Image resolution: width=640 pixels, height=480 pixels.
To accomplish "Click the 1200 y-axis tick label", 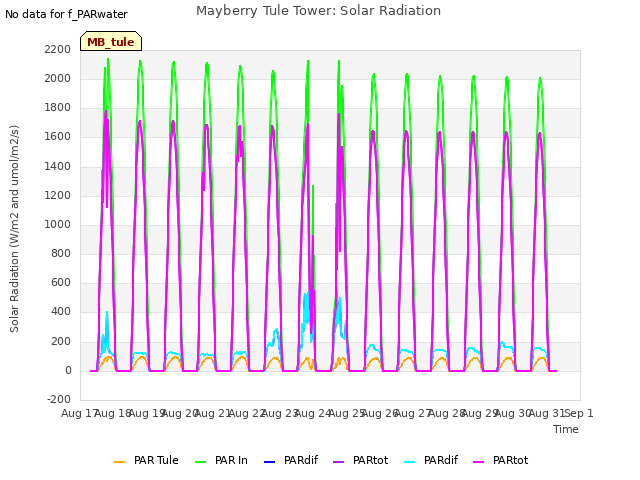I will click(58, 195).
